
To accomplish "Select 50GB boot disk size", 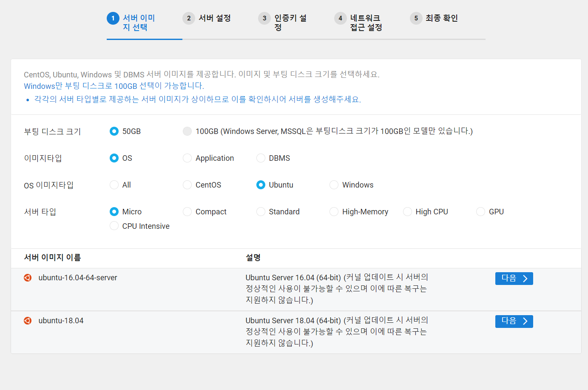I will coord(114,131).
